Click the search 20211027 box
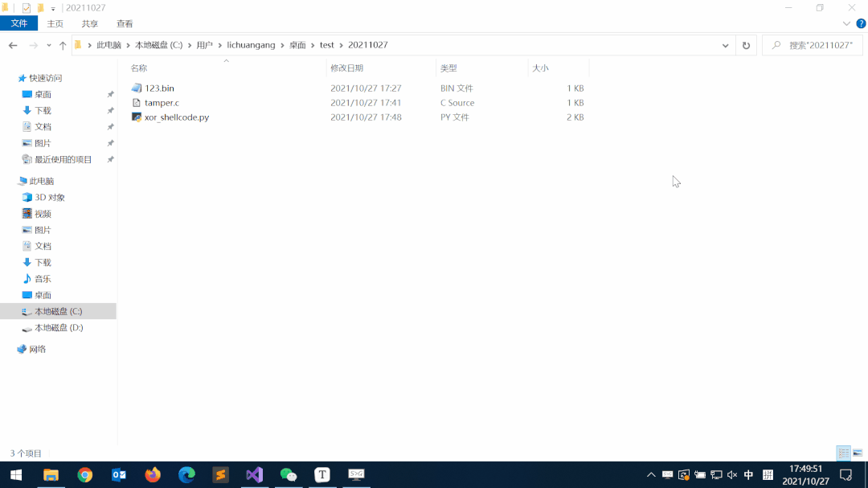Viewport: 868px width, 488px height. (x=812, y=45)
